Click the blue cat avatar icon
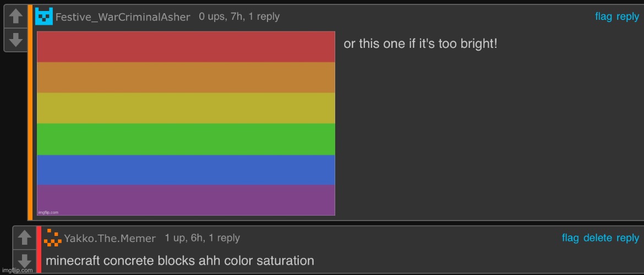Screen dimensions: 644x275 pyautogui.click(x=44, y=16)
